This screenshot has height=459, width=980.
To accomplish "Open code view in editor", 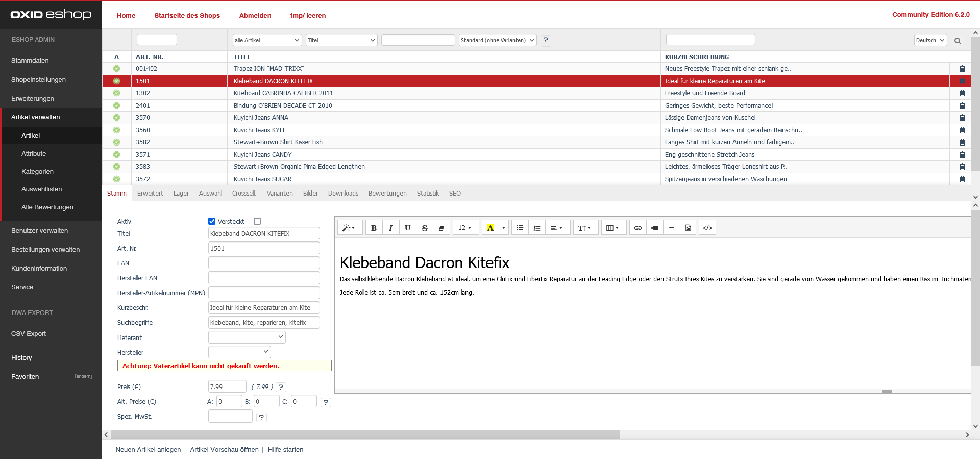I will pos(707,228).
